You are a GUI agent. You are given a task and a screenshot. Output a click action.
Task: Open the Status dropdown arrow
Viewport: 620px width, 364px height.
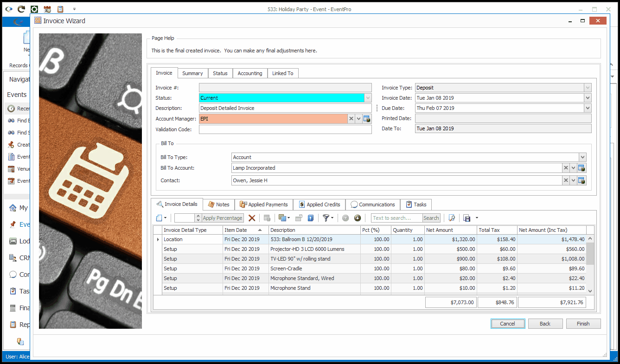368,98
